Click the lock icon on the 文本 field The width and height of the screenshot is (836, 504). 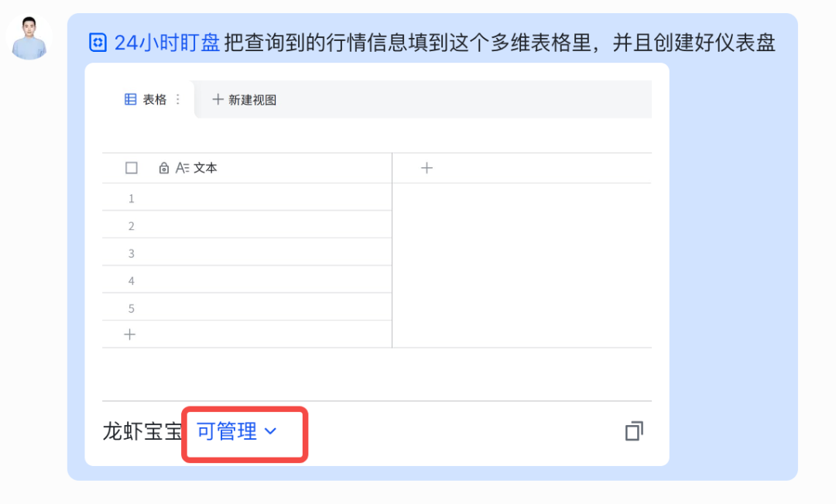(164, 167)
